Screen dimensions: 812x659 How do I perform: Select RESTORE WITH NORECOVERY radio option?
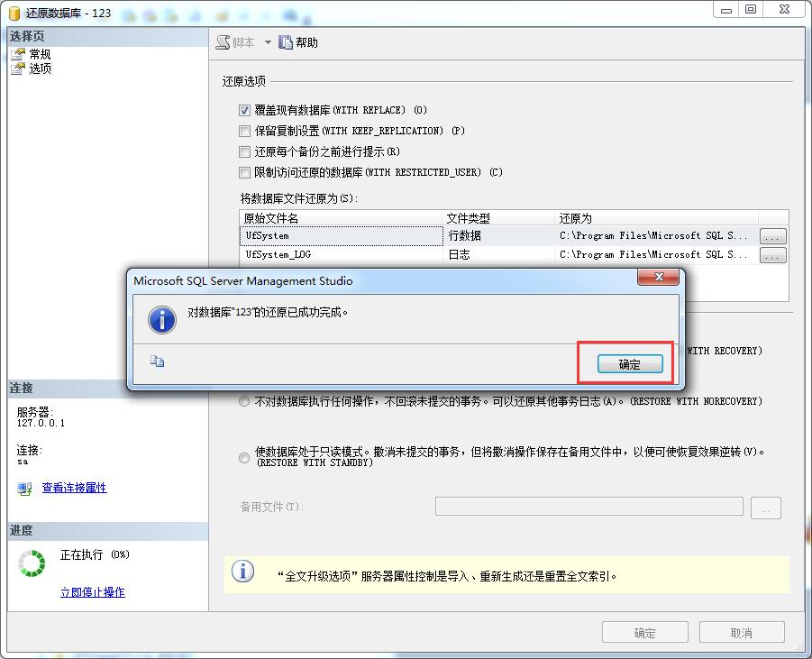244,401
